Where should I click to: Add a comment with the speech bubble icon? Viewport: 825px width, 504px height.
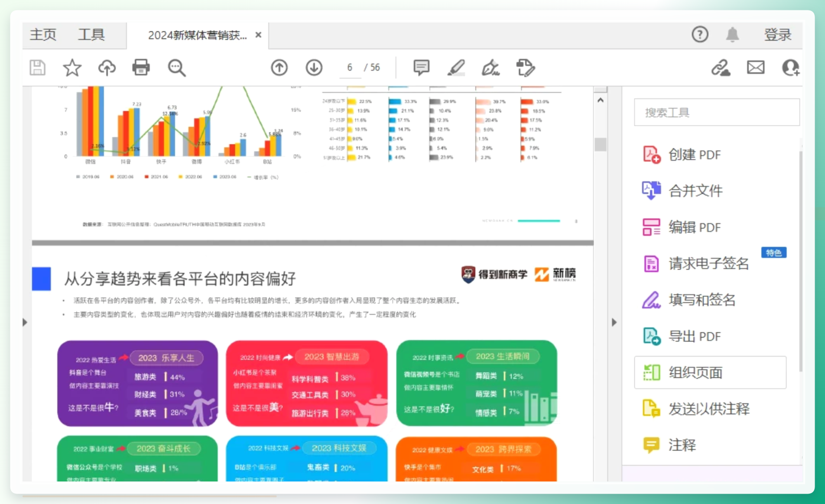(421, 68)
